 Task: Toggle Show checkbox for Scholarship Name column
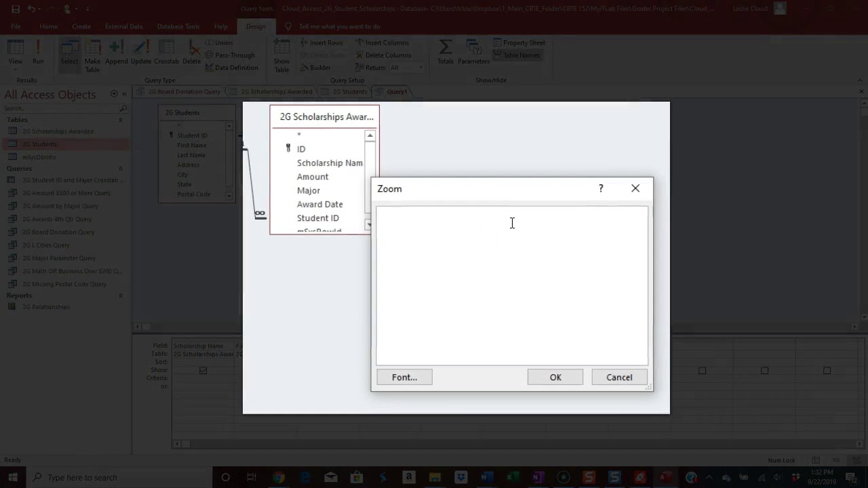tap(203, 370)
